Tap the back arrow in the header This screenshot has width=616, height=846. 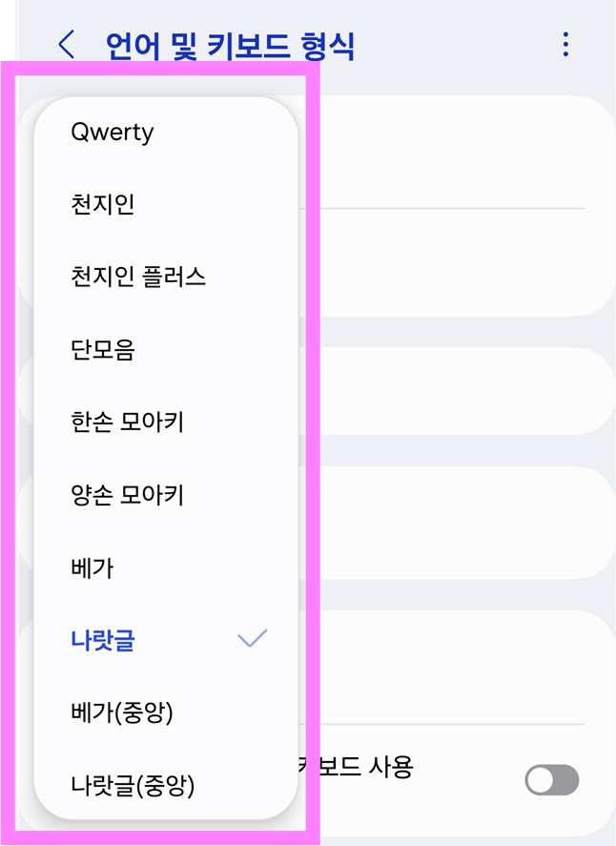tap(65, 44)
